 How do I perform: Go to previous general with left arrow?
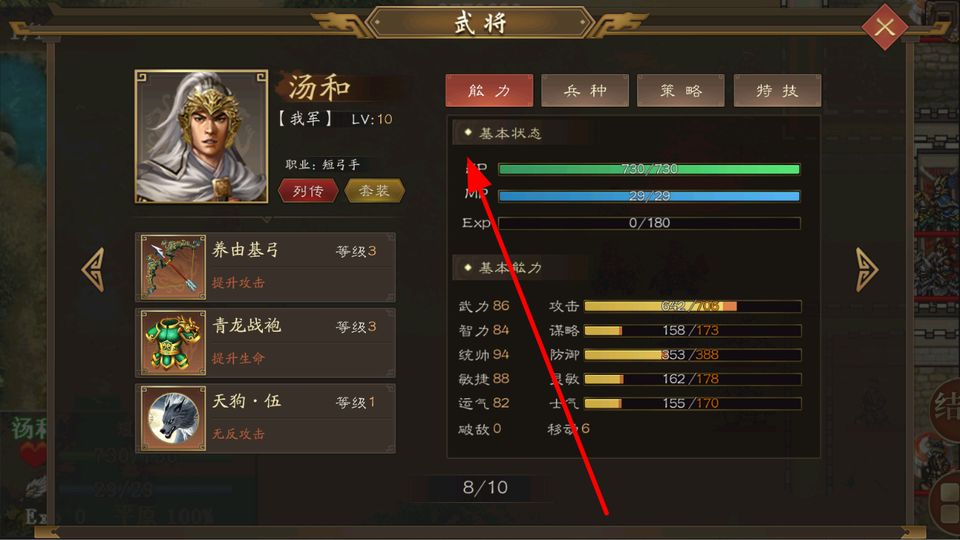pos(93,269)
